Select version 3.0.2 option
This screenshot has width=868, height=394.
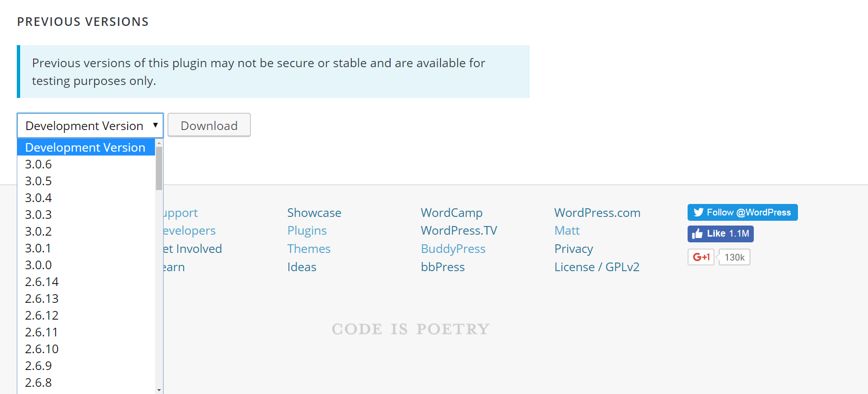point(86,231)
